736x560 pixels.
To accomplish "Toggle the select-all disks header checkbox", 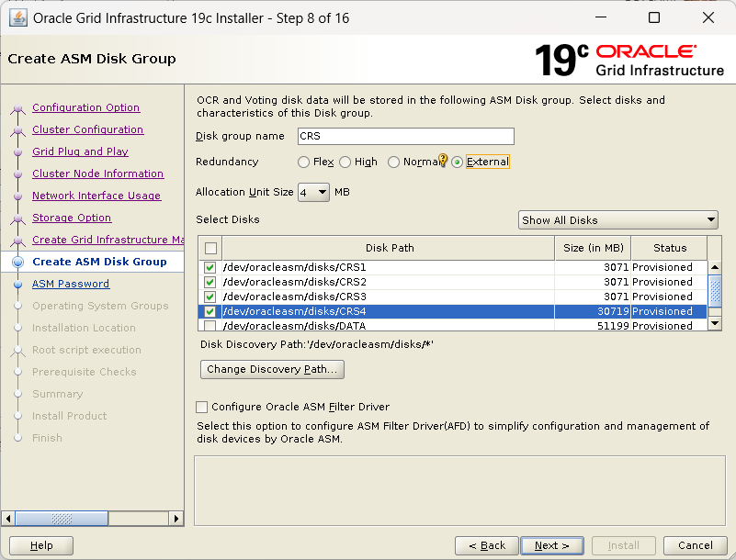I will tap(210, 248).
